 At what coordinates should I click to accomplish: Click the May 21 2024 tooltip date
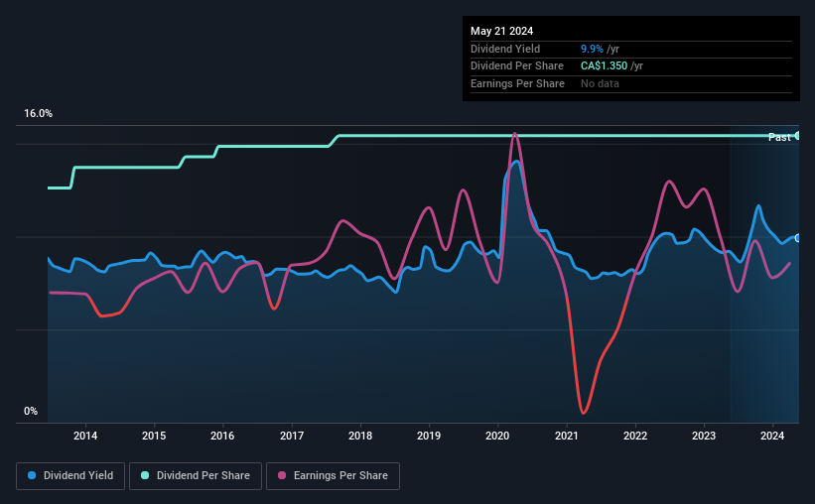pos(501,31)
